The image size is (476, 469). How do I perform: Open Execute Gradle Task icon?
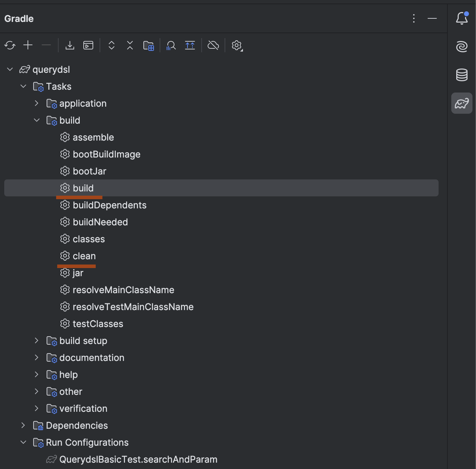(x=88, y=45)
